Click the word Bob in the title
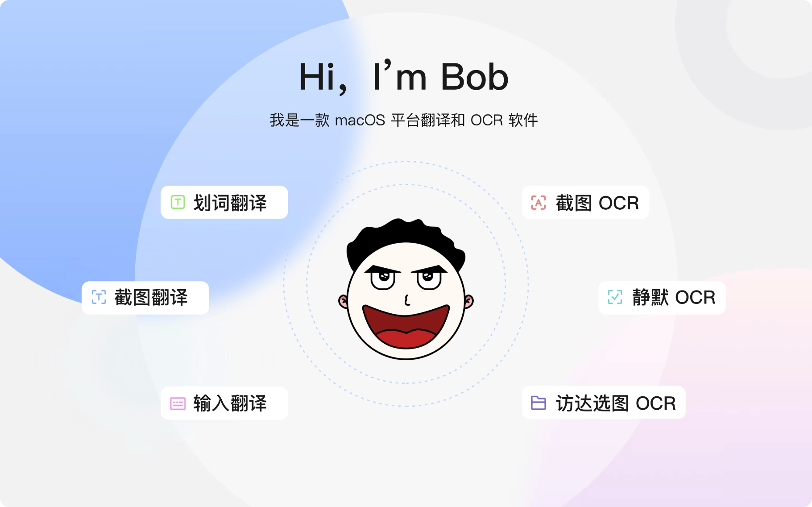Screen dimensions: 812x507 click(x=475, y=77)
